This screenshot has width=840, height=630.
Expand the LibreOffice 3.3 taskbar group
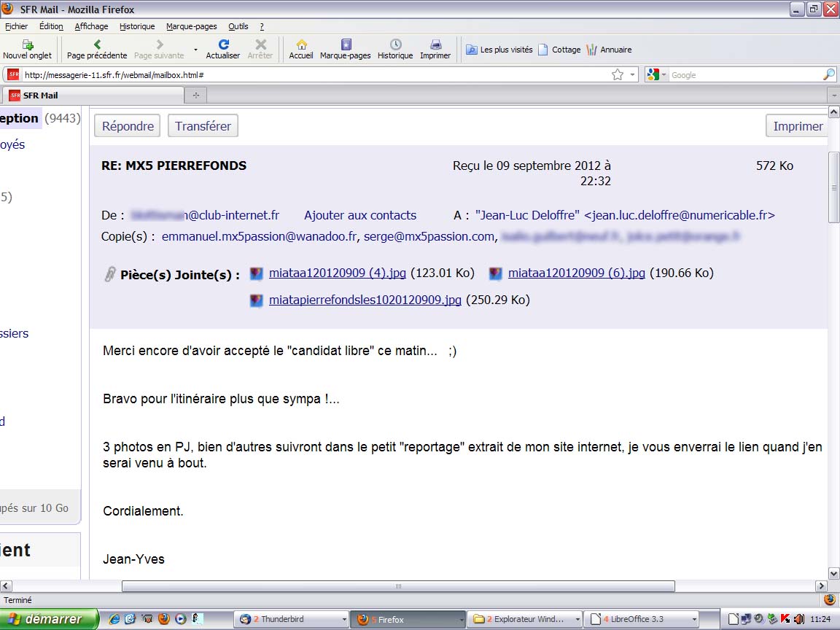coord(694,619)
